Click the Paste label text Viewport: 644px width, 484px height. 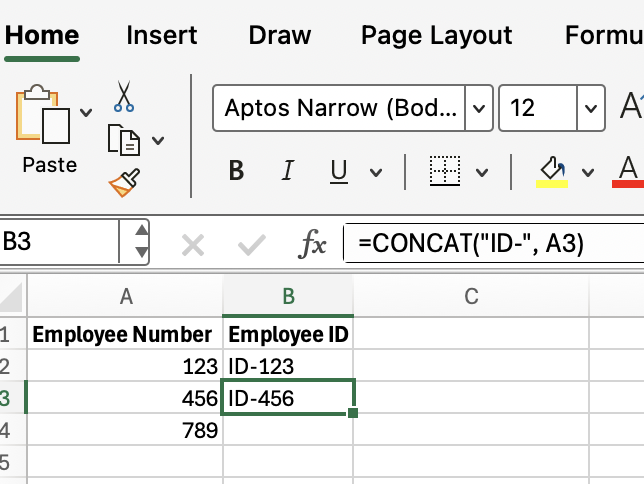(50, 165)
